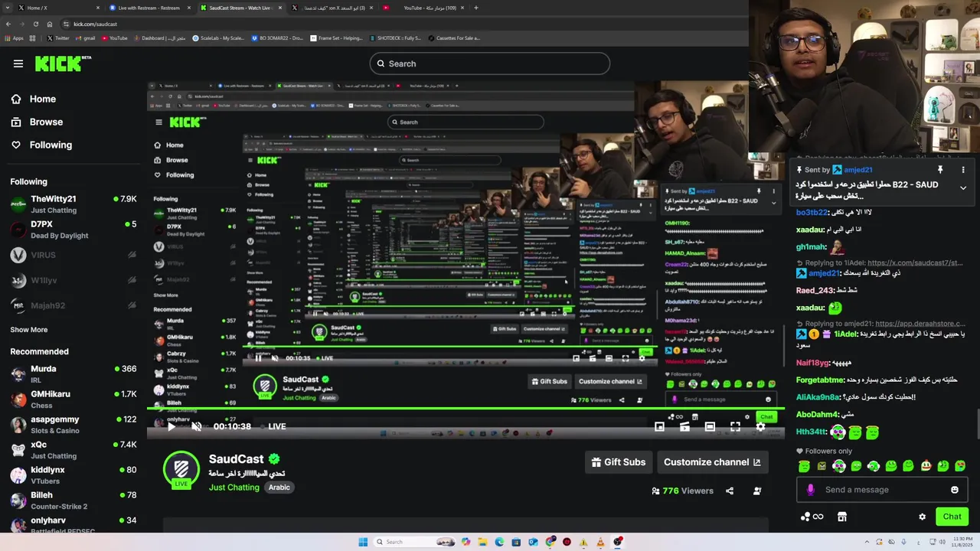This screenshot has height=551, width=980.
Task: Click the Send a message field
Action: coord(882,490)
